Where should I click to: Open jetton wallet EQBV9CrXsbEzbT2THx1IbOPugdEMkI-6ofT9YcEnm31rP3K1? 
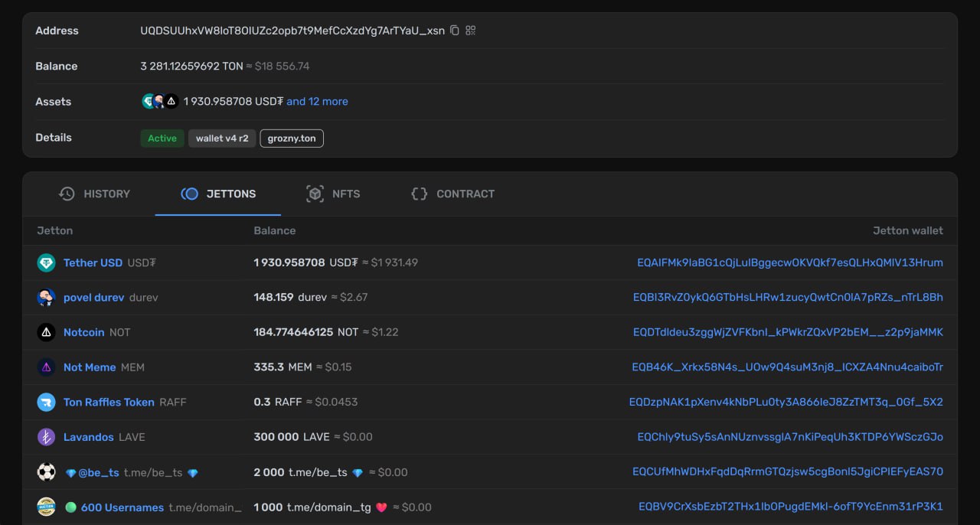[x=791, y=507]
